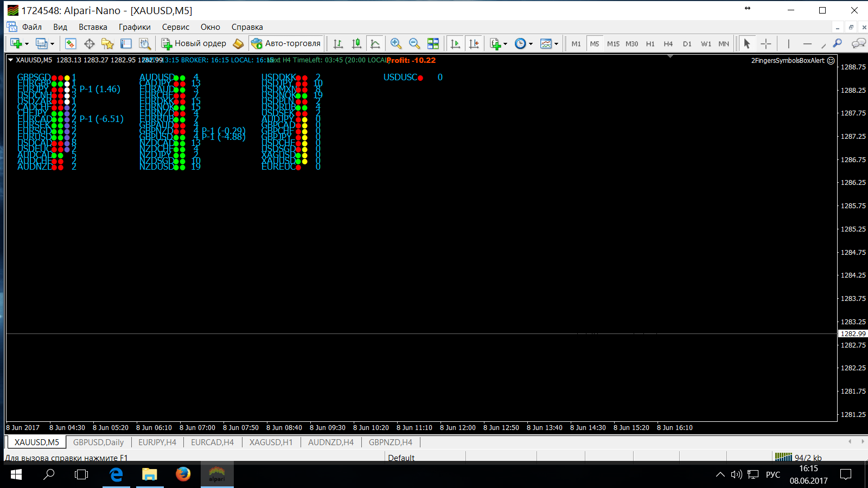Open the Strategy Tester icon
Screen dimensions: 868x488
(x=144, y=43)
